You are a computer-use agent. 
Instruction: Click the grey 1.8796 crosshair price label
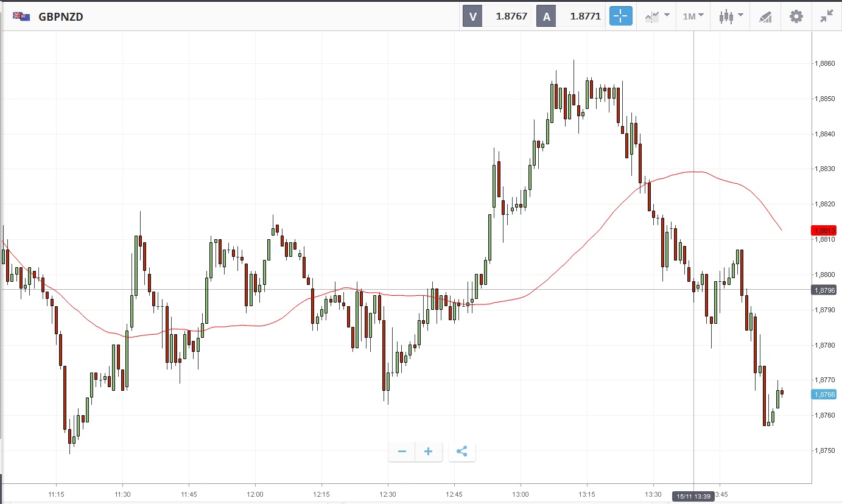(x=824, y=290)
